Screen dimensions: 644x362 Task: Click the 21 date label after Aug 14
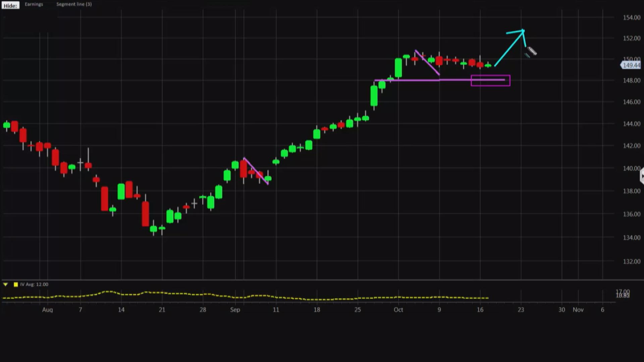162,310
